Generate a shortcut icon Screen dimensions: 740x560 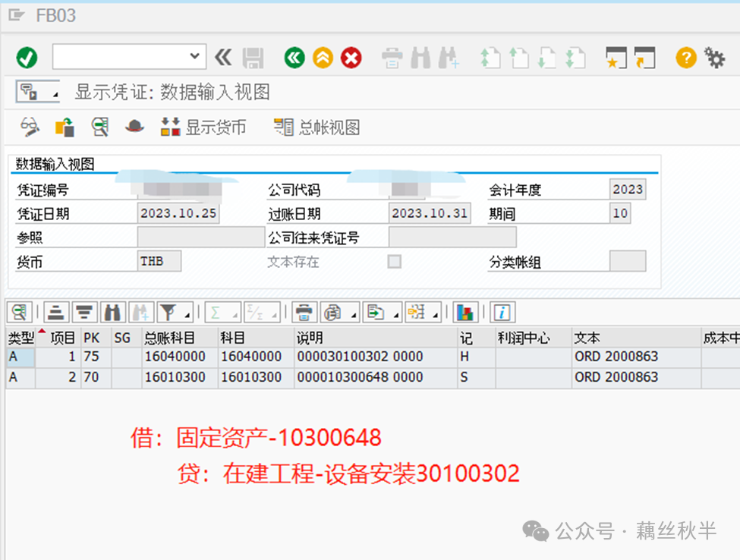click(x=644, y=58)
